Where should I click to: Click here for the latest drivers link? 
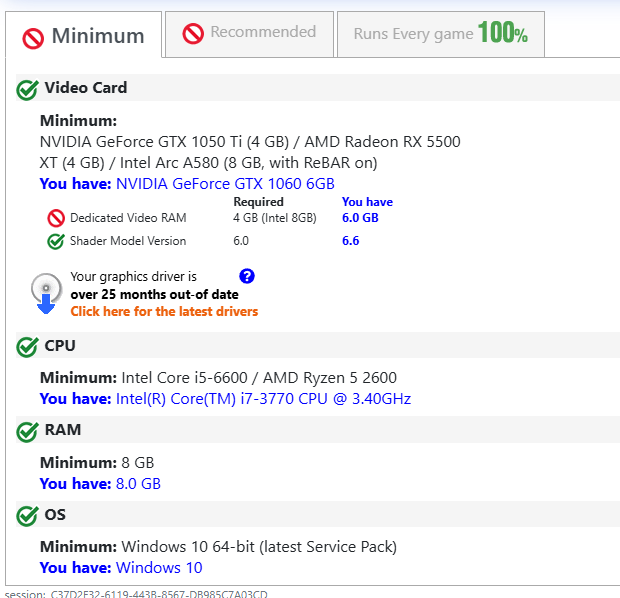164,312
